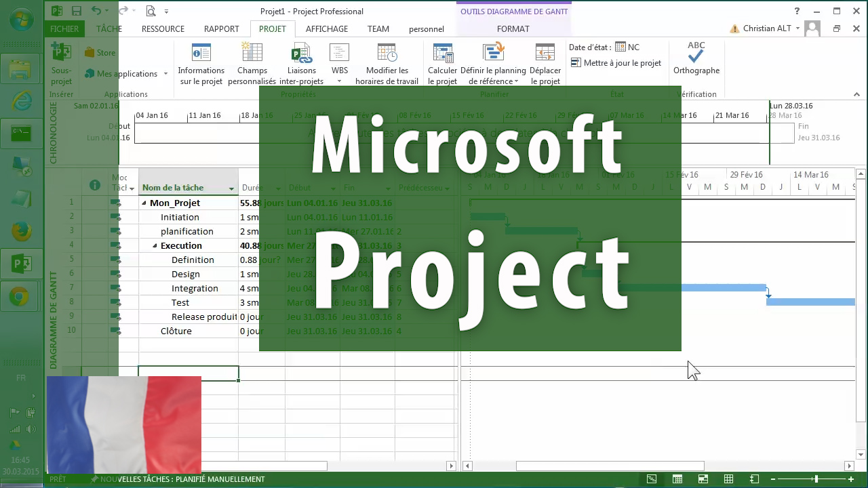This screenshot has width=868, height=488.
Task: Switch to team planner view in status bar
Action: point(703,479)
